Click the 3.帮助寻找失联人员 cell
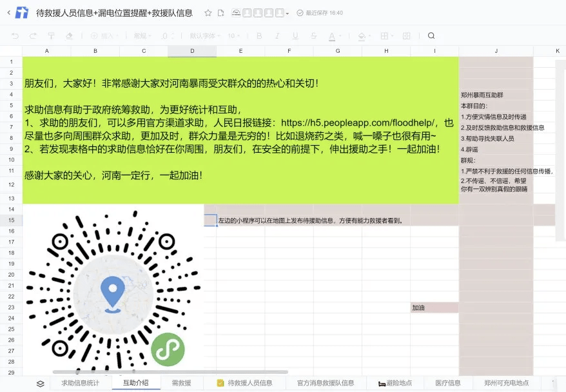 click(x=496, y=138)
